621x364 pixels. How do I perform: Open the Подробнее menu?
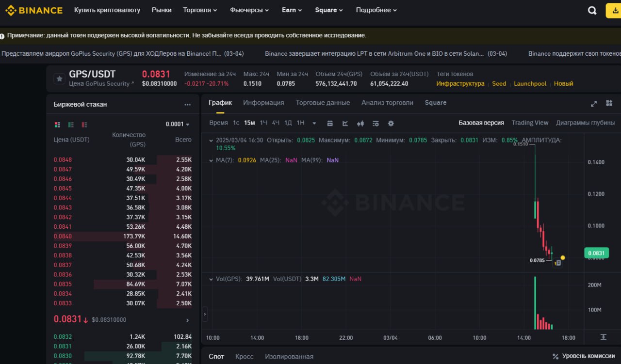point(376,10)
